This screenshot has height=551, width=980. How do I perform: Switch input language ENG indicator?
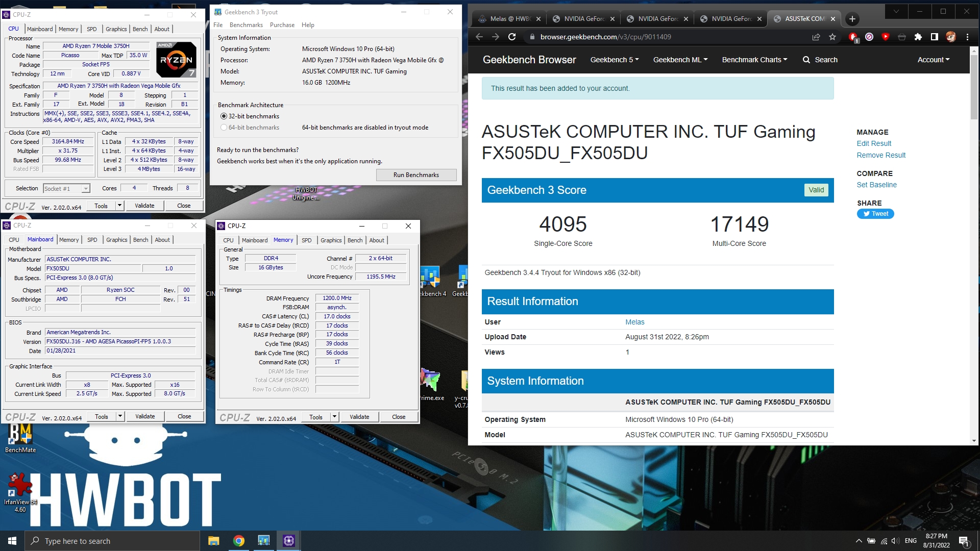click(x=911, y=541)
